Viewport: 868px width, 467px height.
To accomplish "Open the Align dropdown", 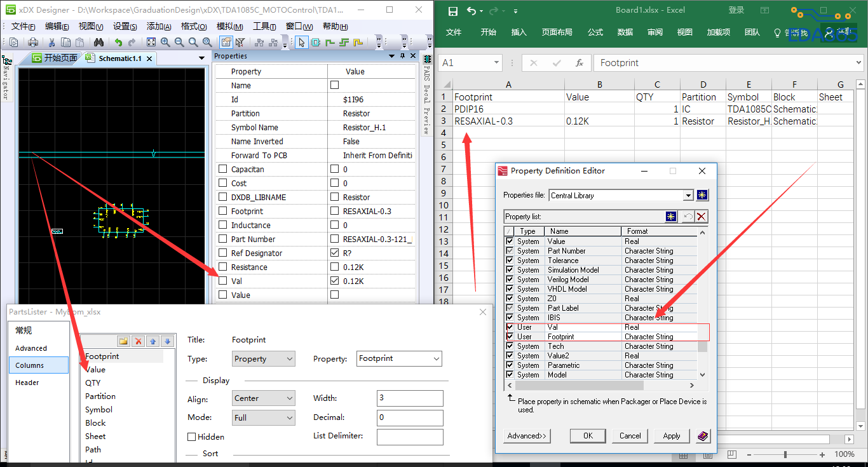I will pos(264,398).
